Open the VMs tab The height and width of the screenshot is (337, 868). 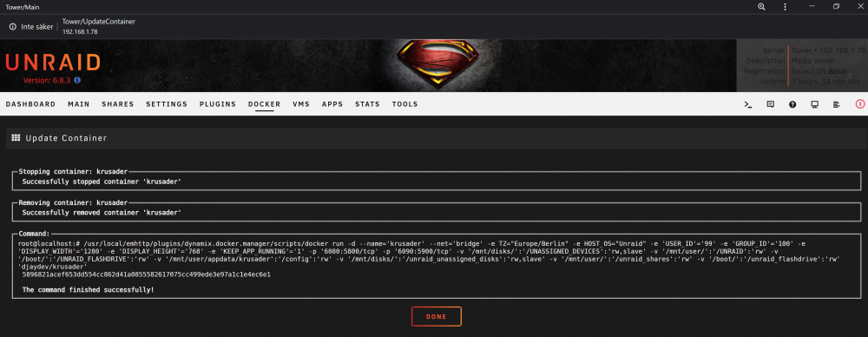click(301, 104)
